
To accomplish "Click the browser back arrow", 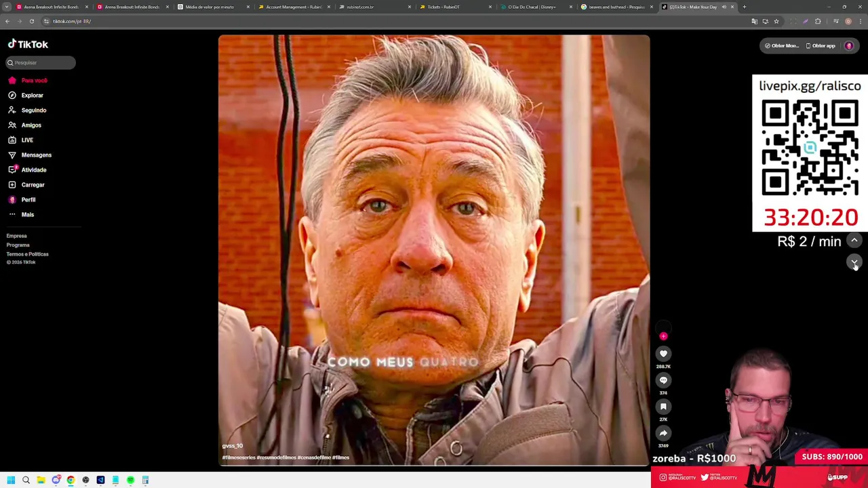I will click(x=7, y=21).
